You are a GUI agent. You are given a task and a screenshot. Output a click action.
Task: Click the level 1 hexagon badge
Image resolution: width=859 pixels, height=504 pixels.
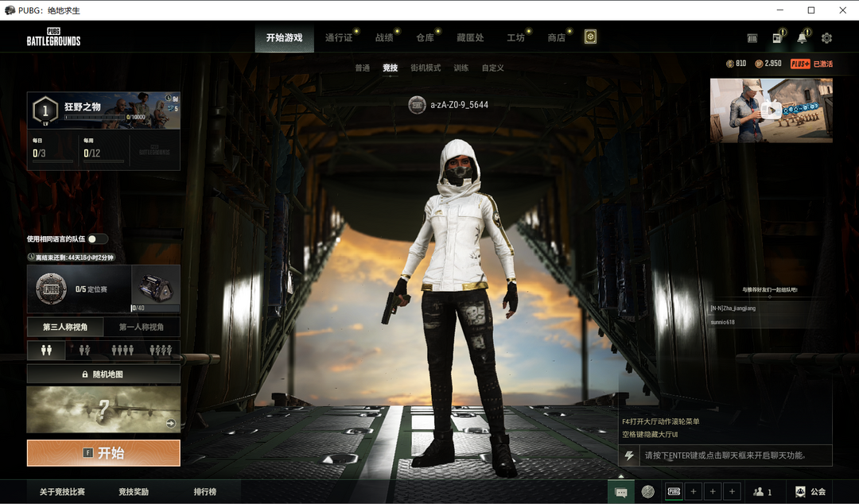coord(45,110)
